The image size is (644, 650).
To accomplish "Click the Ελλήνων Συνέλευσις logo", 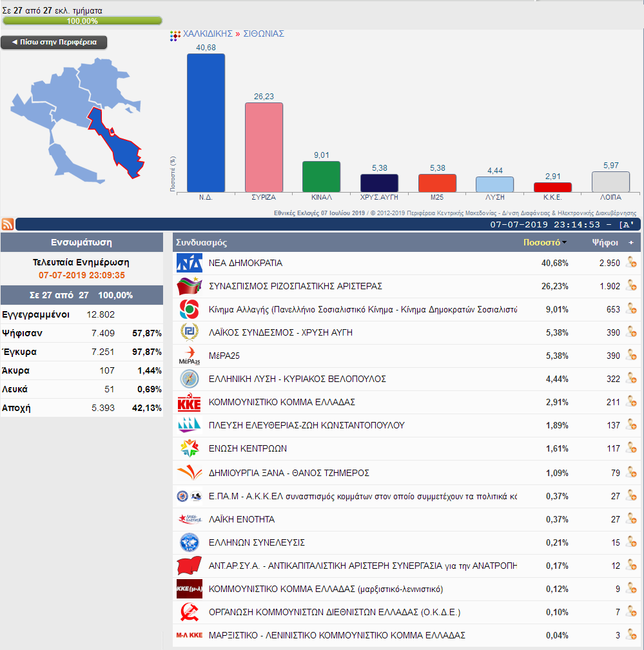I will tap(190, 542).
